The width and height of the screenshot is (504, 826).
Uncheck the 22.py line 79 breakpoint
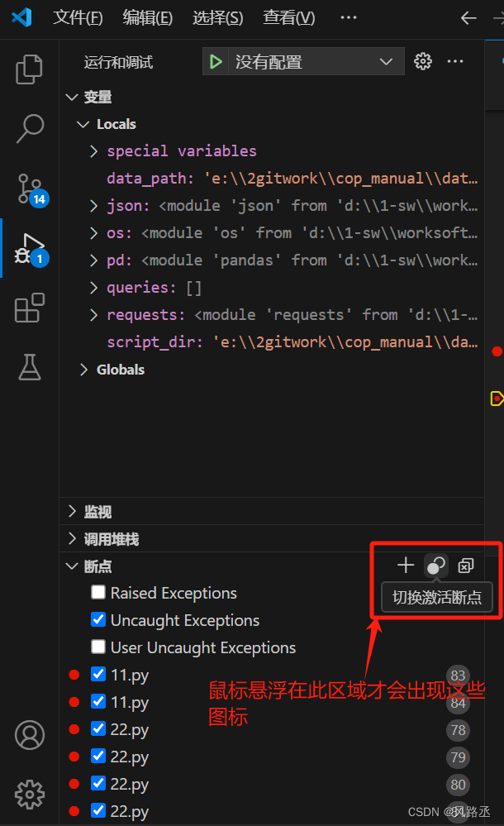click(x=98, y=756)
